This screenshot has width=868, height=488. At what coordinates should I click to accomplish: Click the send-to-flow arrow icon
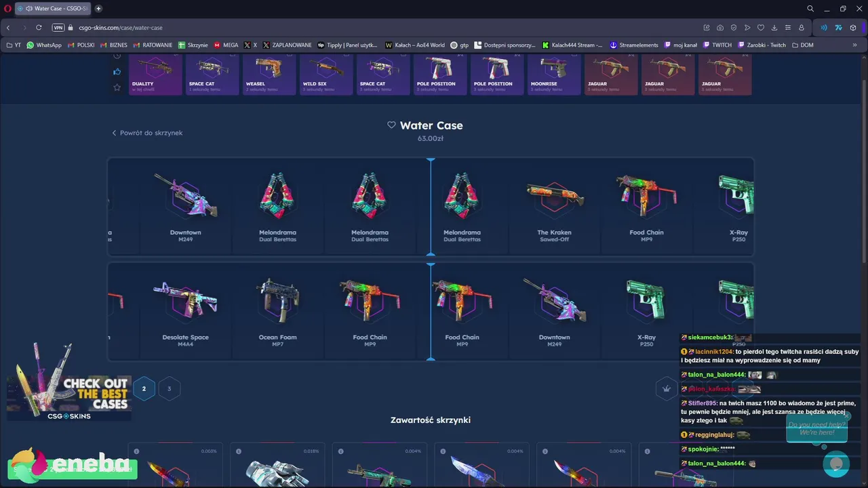point(747,28)
